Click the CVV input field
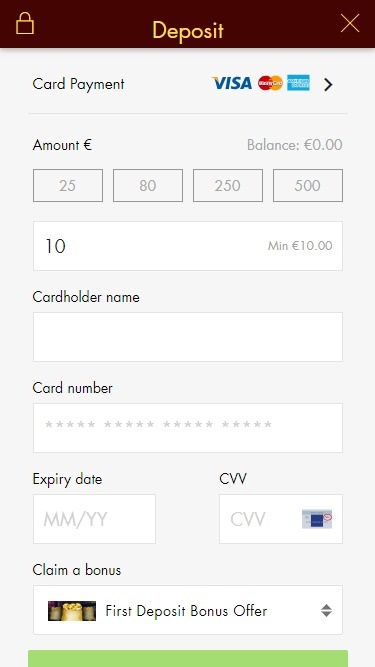 [x=281, y=519]
